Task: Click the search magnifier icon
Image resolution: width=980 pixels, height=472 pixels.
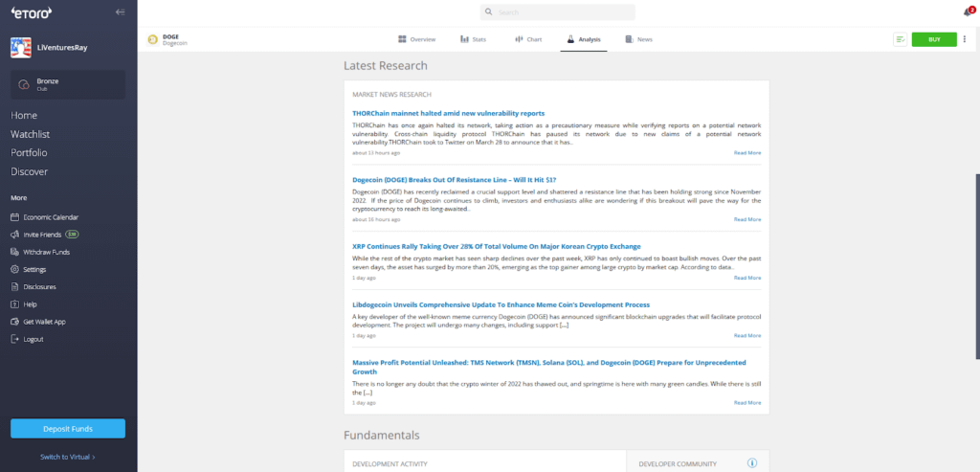Action: click(489, 12)
